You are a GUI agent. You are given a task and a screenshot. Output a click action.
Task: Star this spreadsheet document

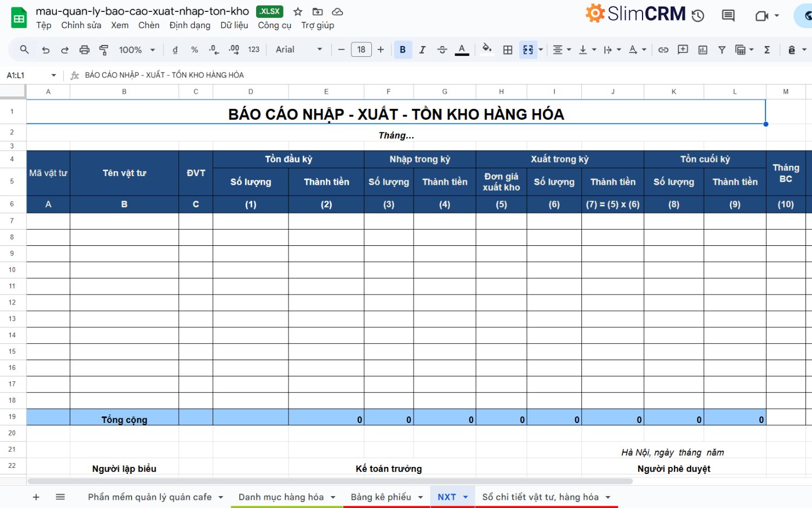[x=298, y=12]
